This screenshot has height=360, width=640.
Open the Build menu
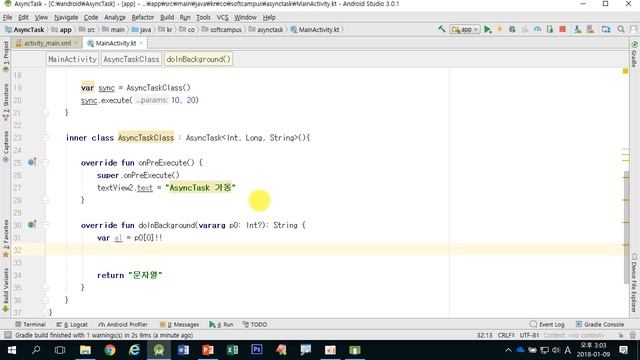(x=167, y=17)
